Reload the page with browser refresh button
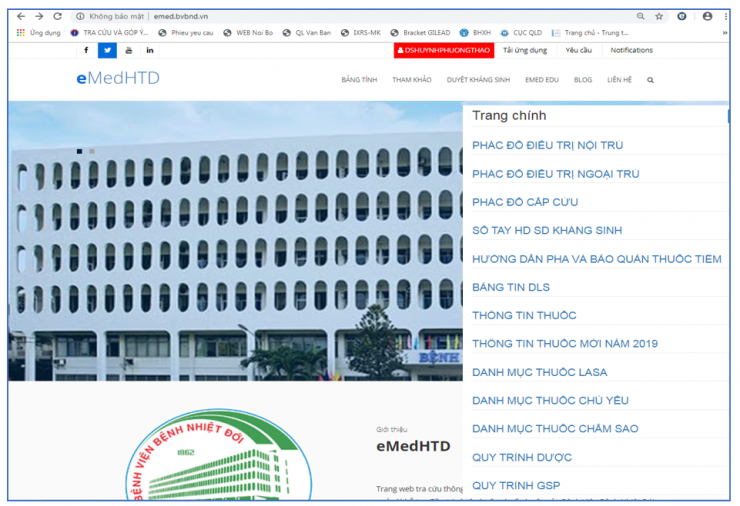Viewport: 740px width, 506px height. point(57,17)
